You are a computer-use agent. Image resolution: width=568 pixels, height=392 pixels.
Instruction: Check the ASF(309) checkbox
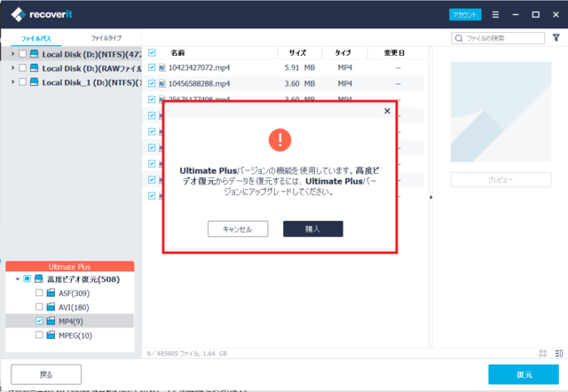tap(39, 293)
